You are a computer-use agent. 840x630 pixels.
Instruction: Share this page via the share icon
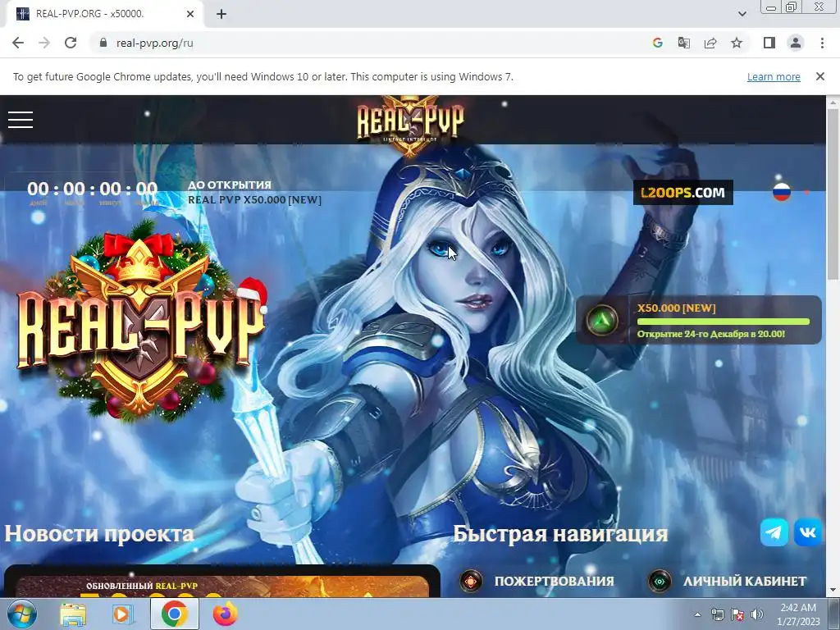point(710,43)
